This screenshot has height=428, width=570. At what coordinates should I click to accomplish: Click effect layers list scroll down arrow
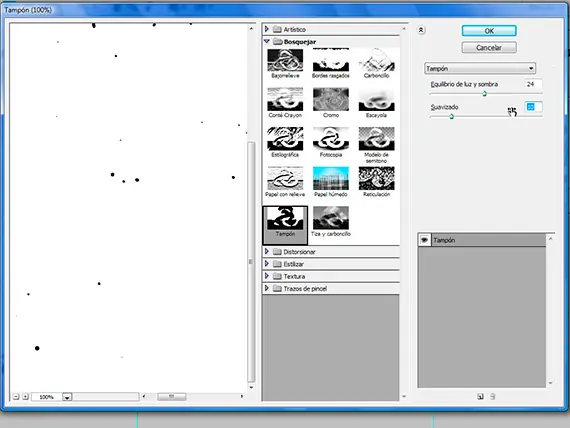(550, 383)
